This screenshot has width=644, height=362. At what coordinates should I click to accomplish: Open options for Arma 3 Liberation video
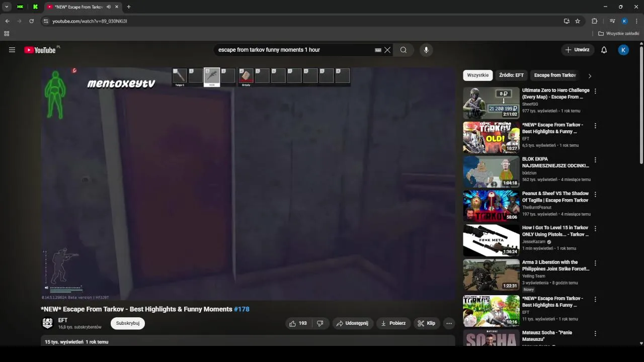(x=595, y=263)
